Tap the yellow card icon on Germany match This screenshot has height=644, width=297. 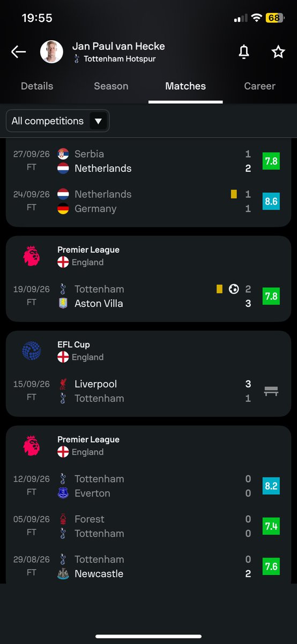(234, 194)
